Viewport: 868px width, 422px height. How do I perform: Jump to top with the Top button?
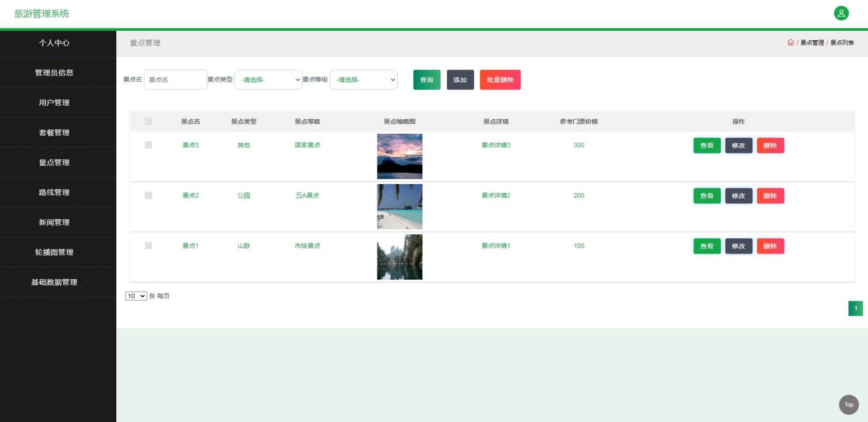click(x=848, y=405)
